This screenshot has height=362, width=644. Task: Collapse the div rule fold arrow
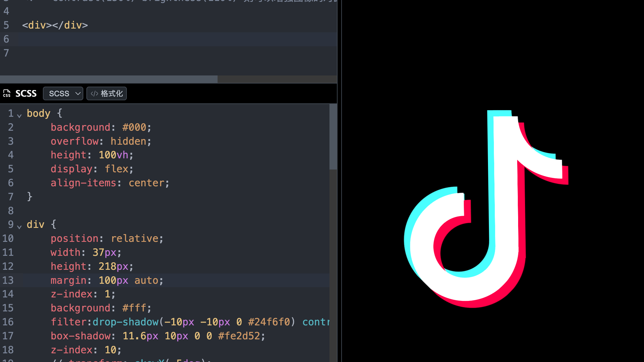coord(19,227)
